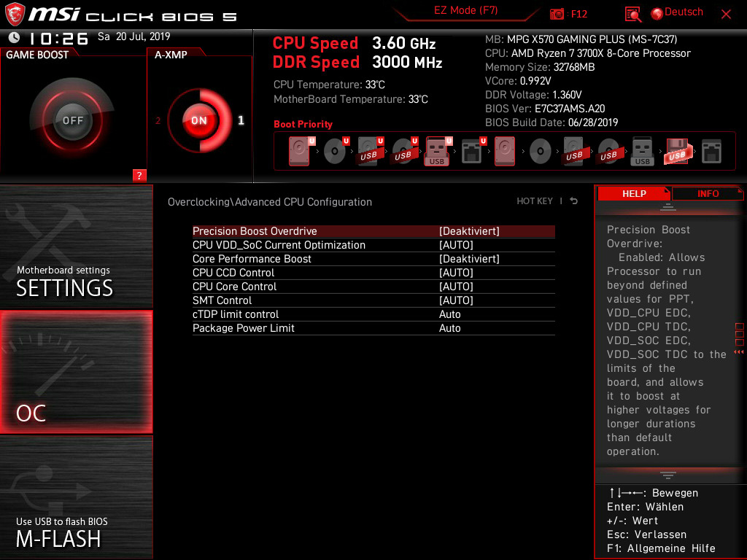
Task: Toggle the A-XMP knob currently ON
Action: (199, 120)
